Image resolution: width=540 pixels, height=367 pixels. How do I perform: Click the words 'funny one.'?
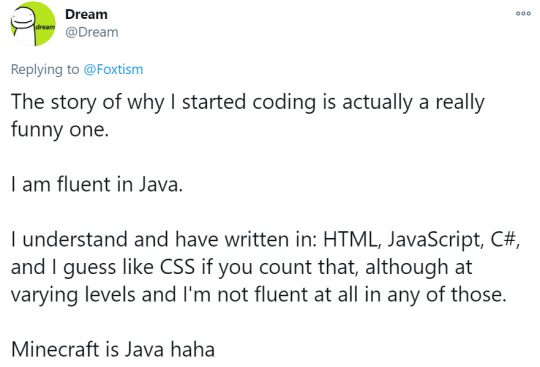pyautogui.click(x=60, y=130)
